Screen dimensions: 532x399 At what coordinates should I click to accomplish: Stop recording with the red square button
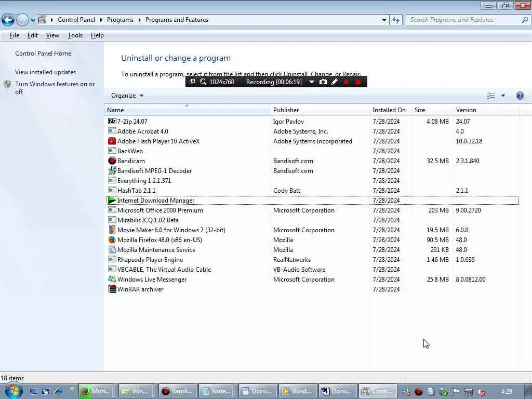358,82
